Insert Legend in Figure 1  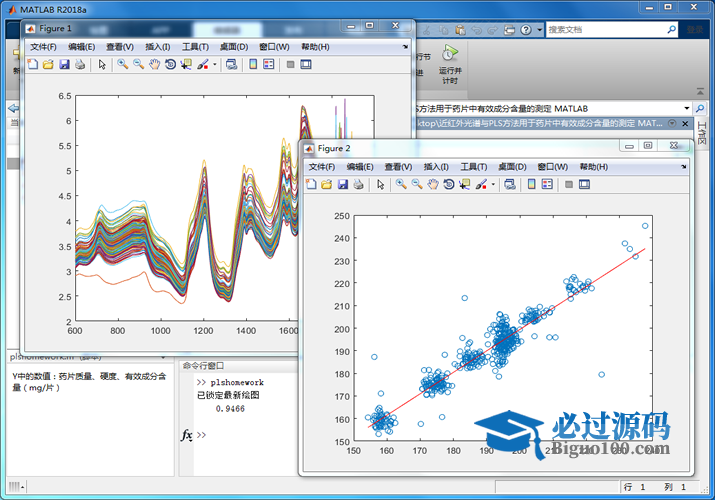pos(269,64)
